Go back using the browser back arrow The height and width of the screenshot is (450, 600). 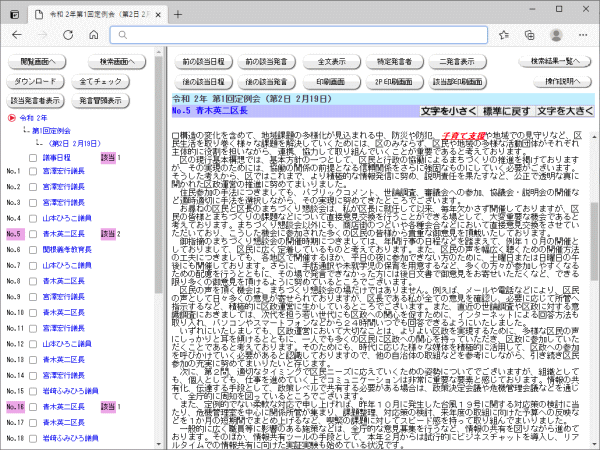(x=17, y=35)
